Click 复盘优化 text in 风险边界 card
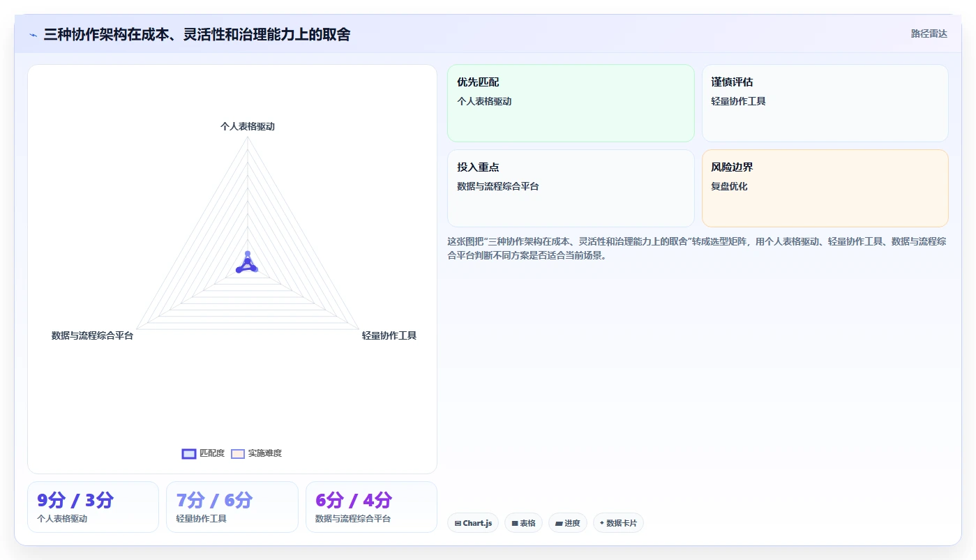Screen dimensions: 976x560 coord(729,186)
